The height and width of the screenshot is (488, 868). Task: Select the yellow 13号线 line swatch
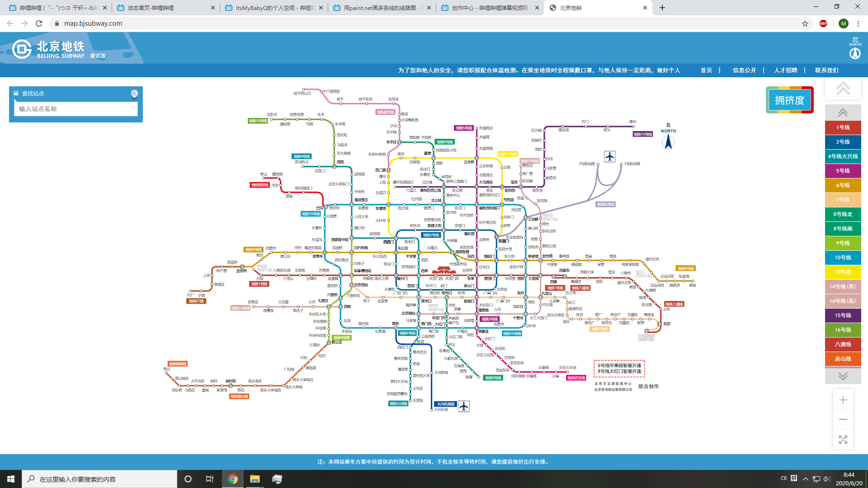pyautogui.click(x=843, y=272)
